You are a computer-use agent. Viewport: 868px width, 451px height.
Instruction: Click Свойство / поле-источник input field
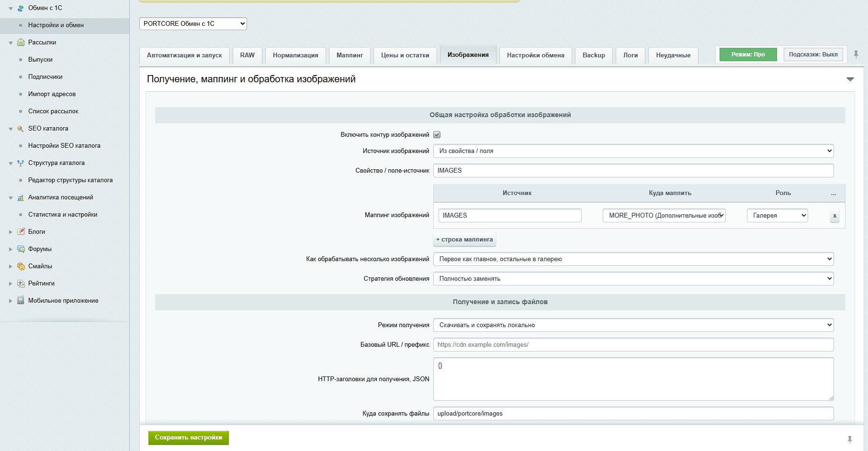click(x=633, y=171)
